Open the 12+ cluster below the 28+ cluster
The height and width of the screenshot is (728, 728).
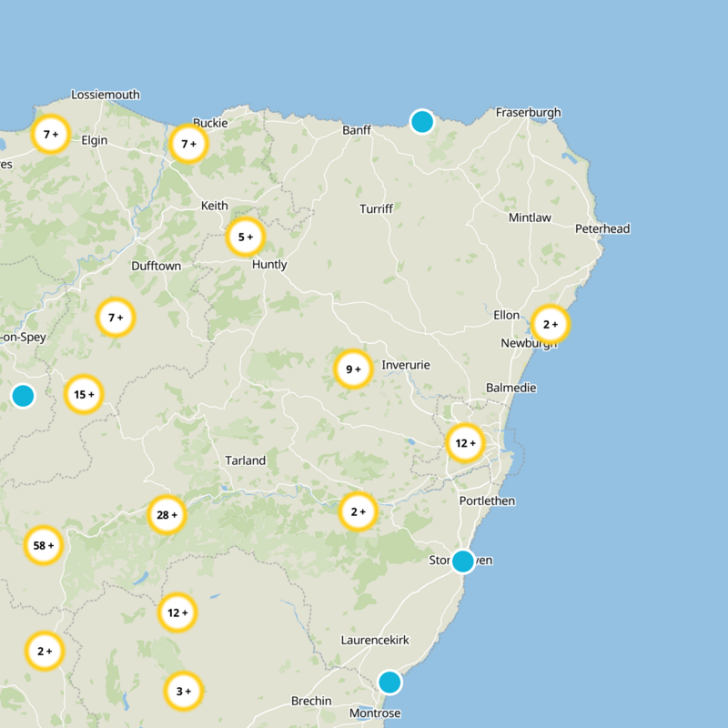click(x=177, y=612)
